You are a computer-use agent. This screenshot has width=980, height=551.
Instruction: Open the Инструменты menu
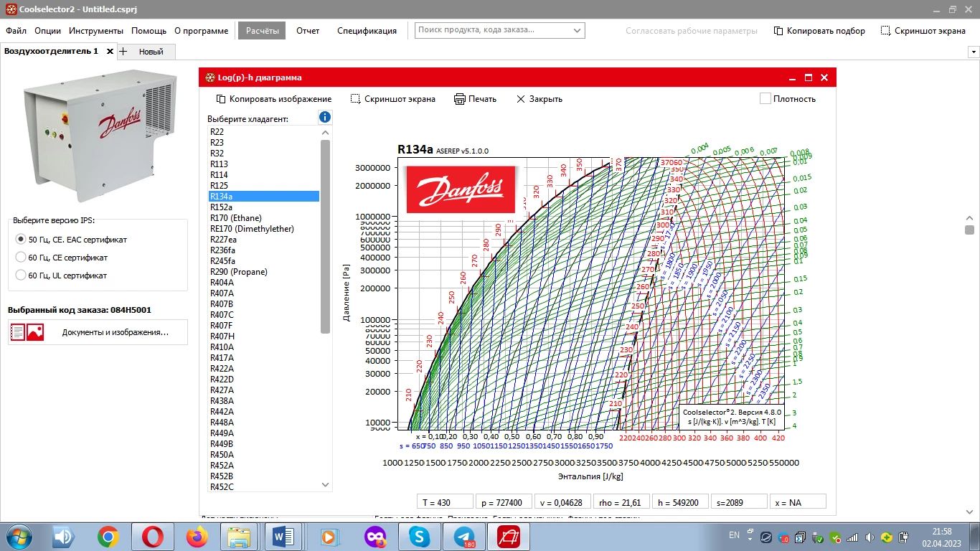point(96,31)
